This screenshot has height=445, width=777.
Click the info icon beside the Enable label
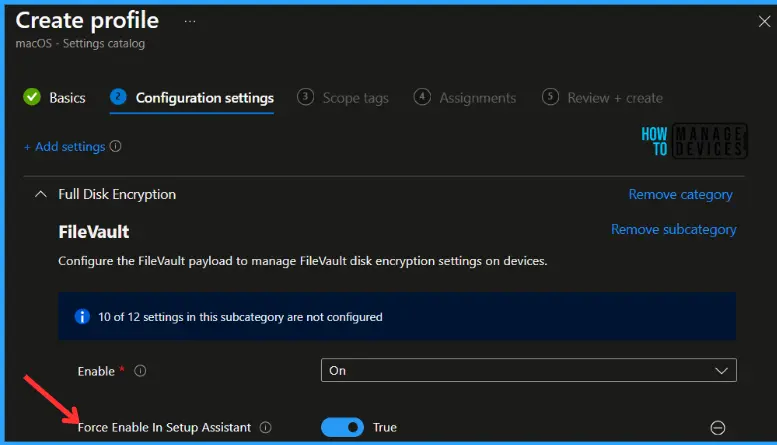pyautogui.click(x=140, y=371)
